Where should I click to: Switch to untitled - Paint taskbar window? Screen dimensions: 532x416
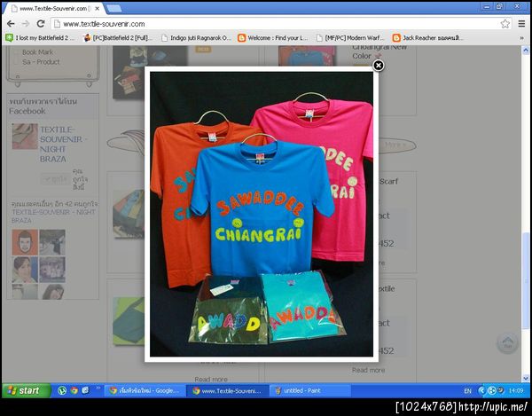[310, 391]
